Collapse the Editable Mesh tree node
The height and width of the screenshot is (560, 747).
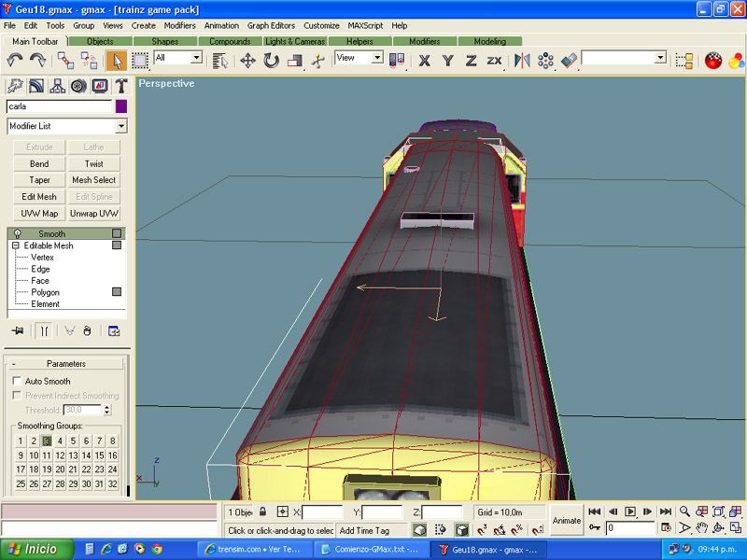[x=16, y=245]
